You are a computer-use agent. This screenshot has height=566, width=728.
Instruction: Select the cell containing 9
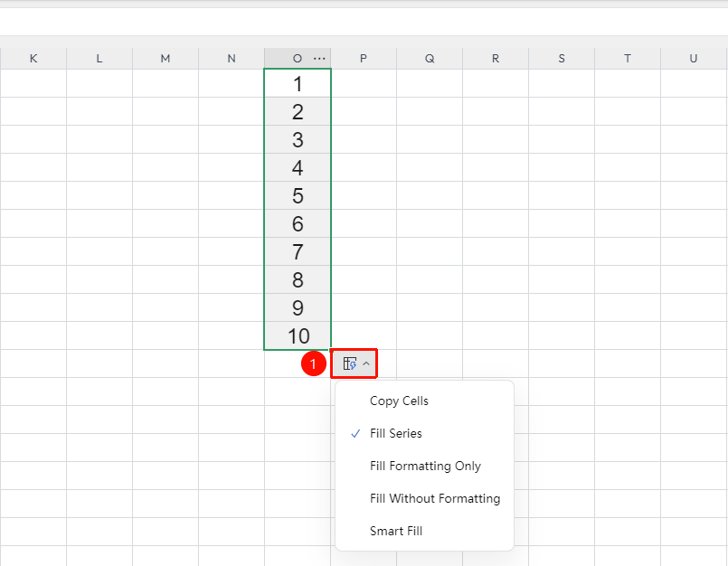pos(298,307)
